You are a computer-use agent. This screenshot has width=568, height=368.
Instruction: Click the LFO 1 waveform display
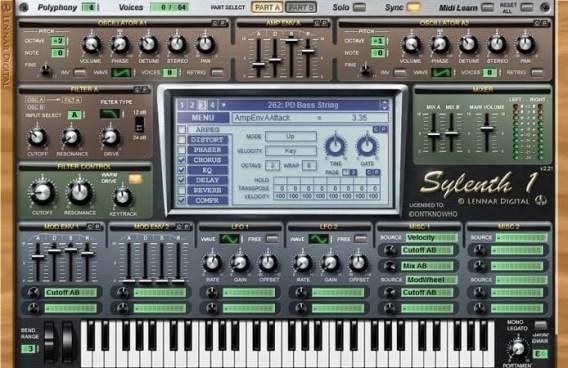coord(230,239)
